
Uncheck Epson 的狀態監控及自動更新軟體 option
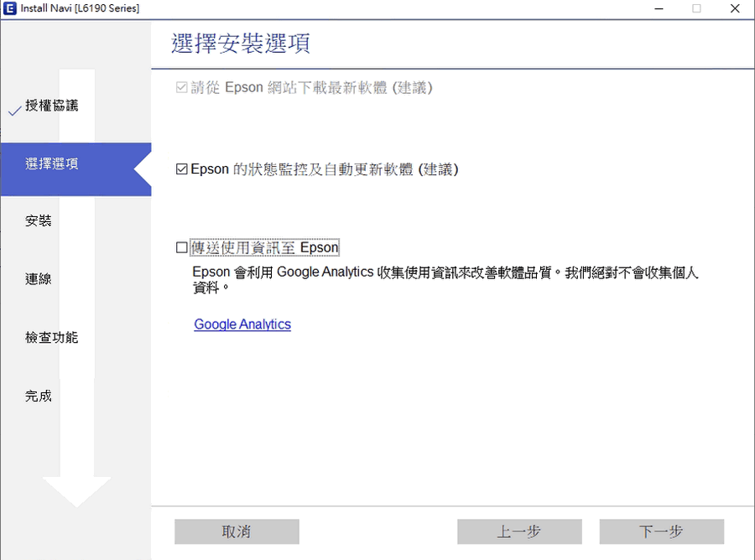tap(182, 169)
